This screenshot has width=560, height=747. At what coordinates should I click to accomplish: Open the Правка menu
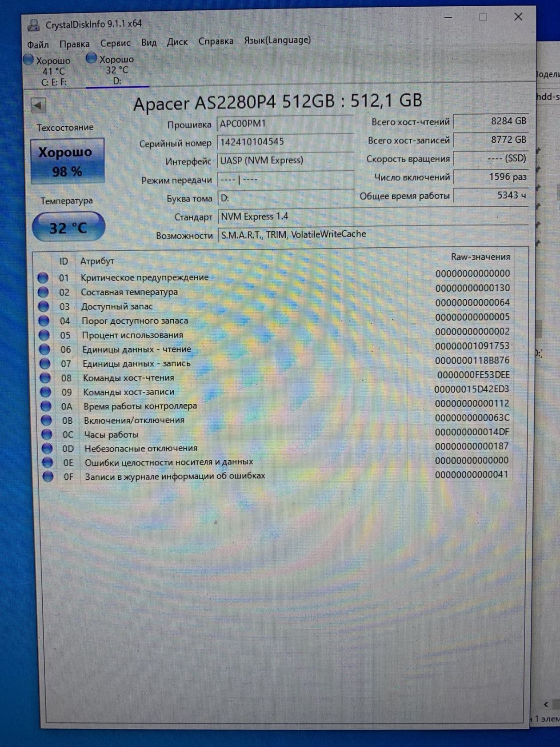click(75, 44)
